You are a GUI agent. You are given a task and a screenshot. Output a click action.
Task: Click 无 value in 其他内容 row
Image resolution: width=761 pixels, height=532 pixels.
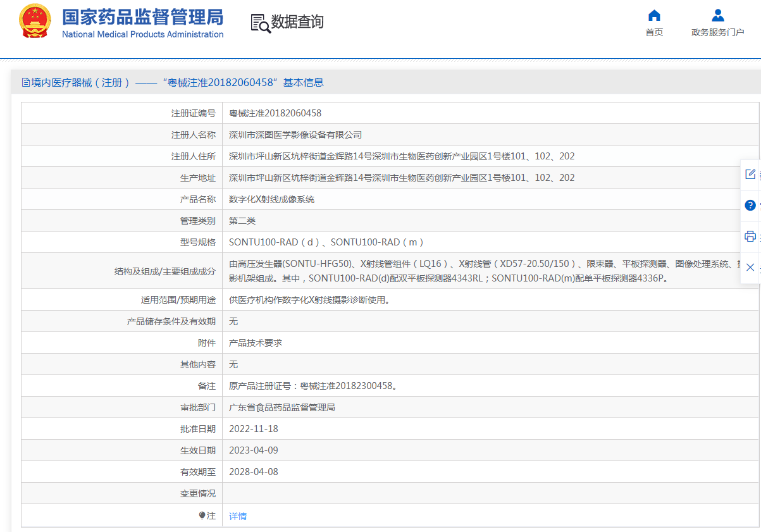tap(233, 364)
